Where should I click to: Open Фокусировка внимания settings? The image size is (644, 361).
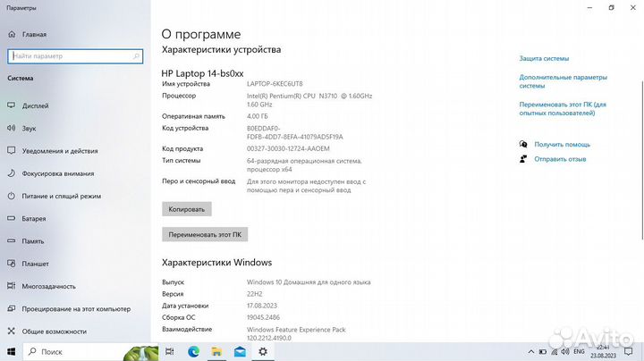(x=51, y=173)
